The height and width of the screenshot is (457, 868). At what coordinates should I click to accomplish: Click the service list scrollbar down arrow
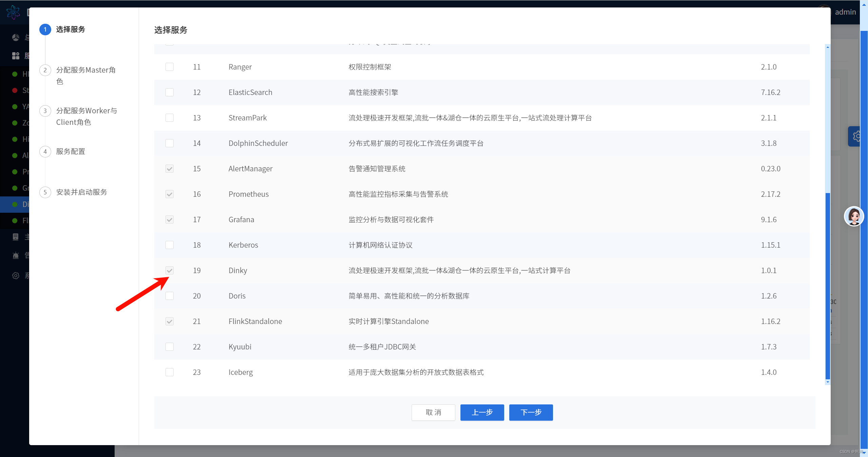pyautogui.click(x=828, y=382)
